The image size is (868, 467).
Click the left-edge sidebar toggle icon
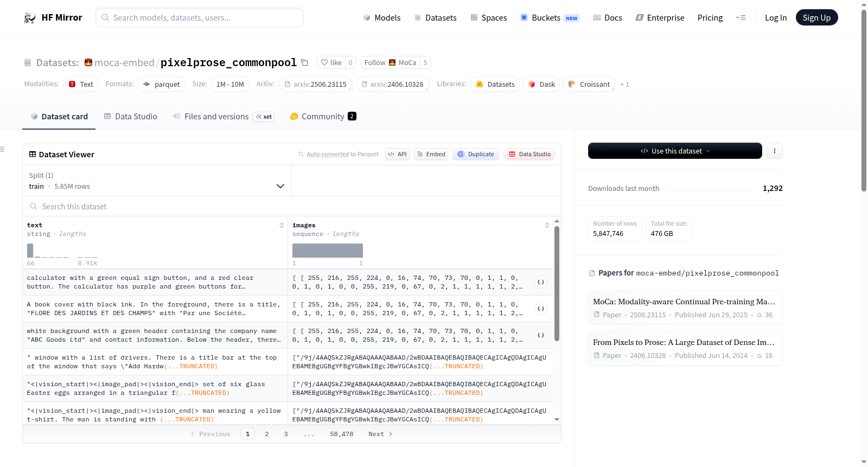(2, 149)
